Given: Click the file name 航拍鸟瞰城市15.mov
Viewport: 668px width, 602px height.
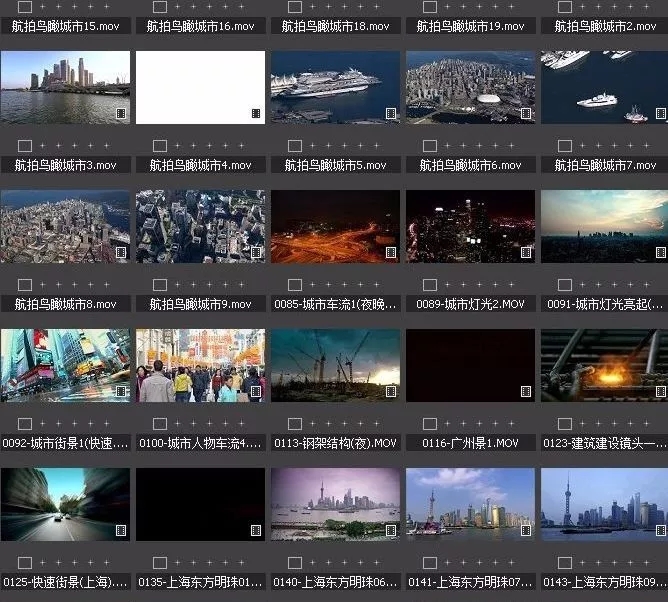Looking at the screenshot, I should (66, 26).
